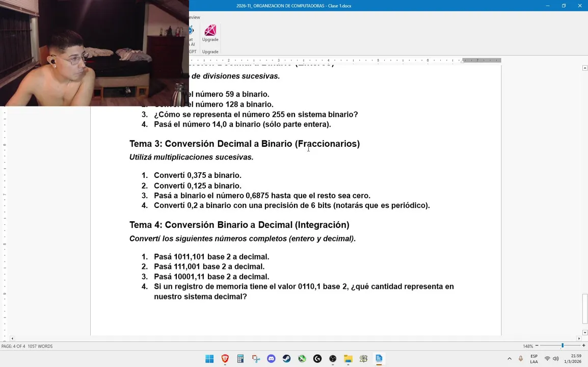The height and width of the screenshot is (367, 588).
Task: Click line 'Pasá 111,001 base 2 a decimal.'
Action: [209, 267]
